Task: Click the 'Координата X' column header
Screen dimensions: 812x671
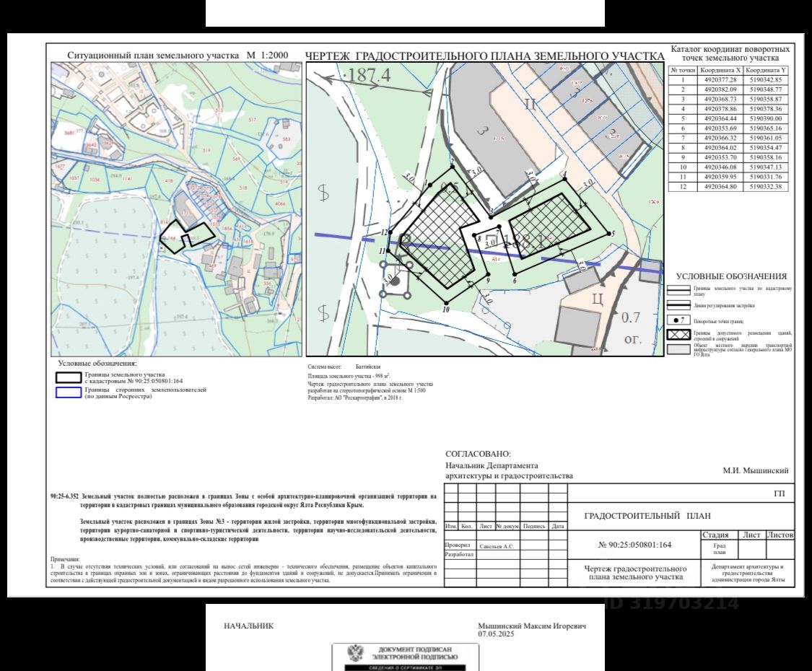Action: click(x=720, y=71)
